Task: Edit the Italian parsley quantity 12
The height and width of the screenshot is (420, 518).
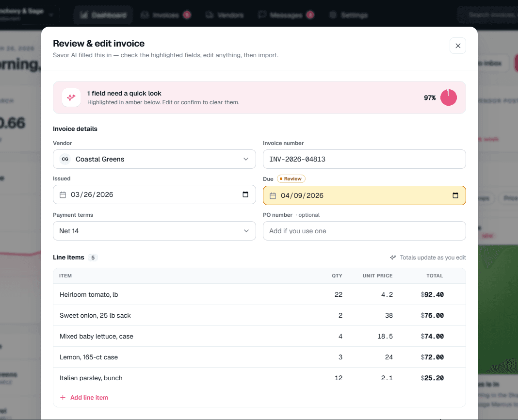Action: [338, 378]
